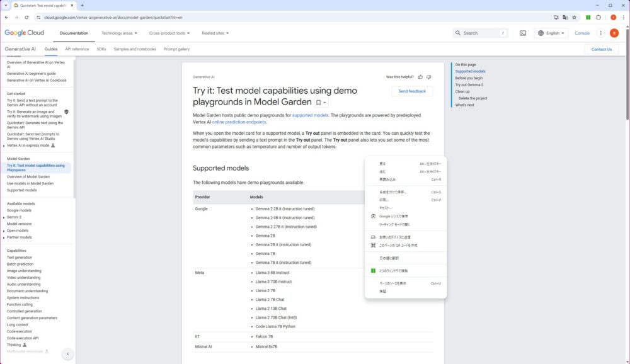The height and width of the screenshot is (364, 630).
Task: Expand Vertex AI in express mode item
Action: [4, 145]
